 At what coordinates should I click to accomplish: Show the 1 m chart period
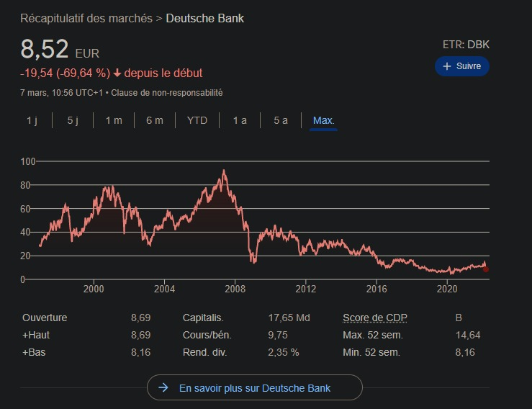[x=114, y=120]
